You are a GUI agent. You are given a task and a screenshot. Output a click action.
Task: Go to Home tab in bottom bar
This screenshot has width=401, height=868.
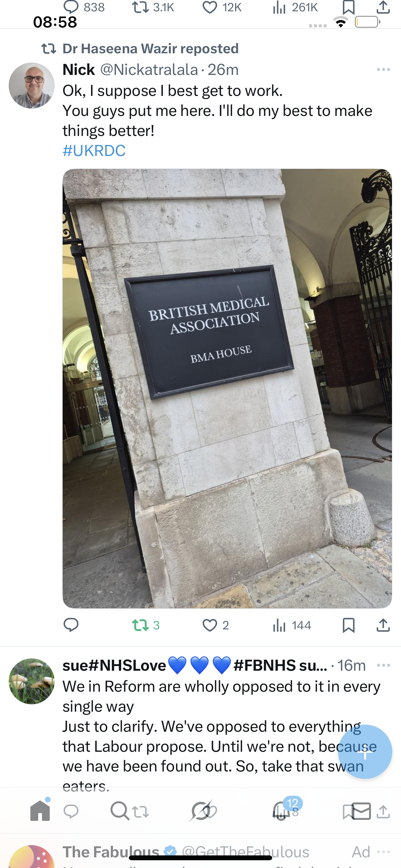tap(40, 810)
